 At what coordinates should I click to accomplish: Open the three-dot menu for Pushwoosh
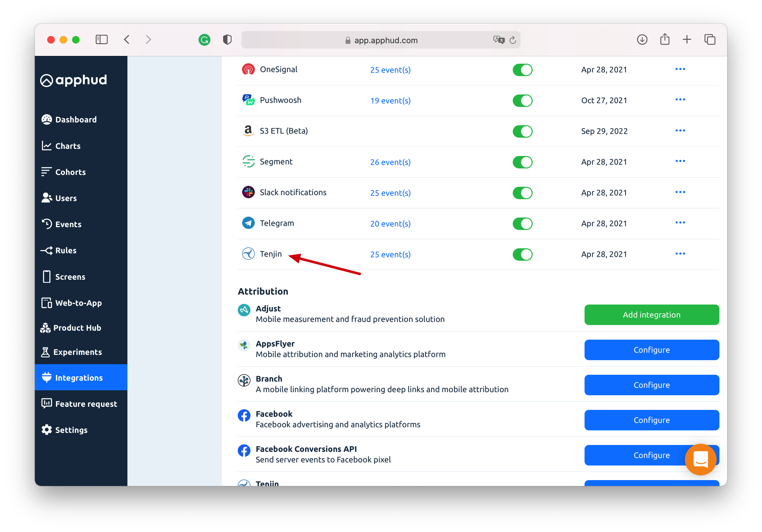coord(680,99)
